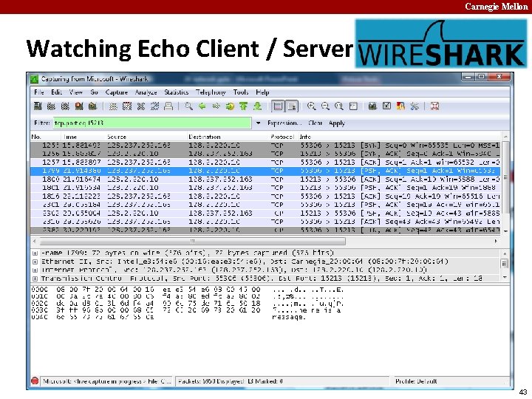Viewport: 532px width, 399px height.
Task: Jump to the last packet icon
Action: [258, 106]
